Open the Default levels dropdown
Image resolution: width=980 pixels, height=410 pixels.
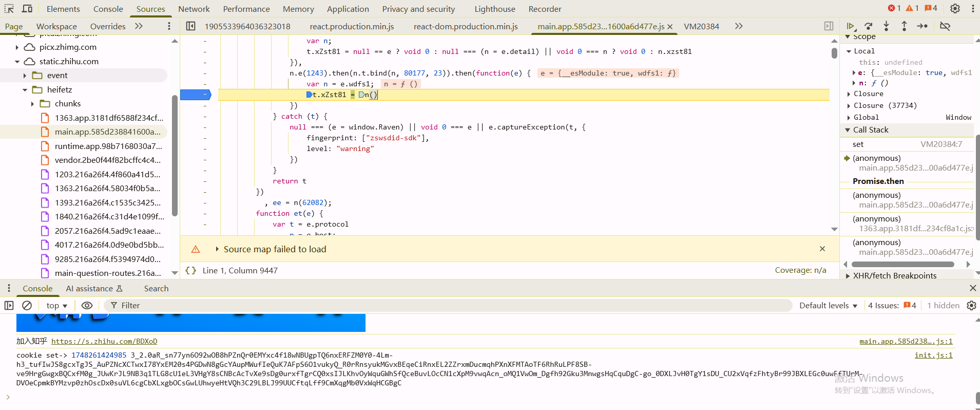click(x=828, y=305)
